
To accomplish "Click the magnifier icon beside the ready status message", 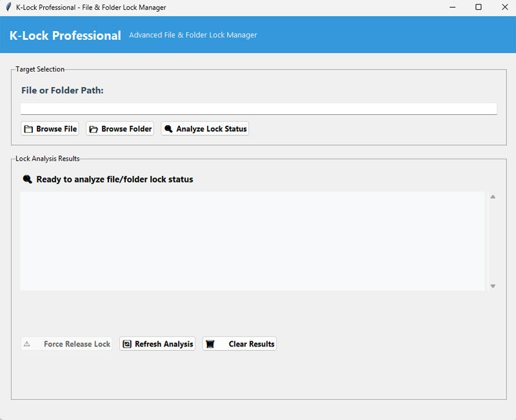I will [26, 179].
